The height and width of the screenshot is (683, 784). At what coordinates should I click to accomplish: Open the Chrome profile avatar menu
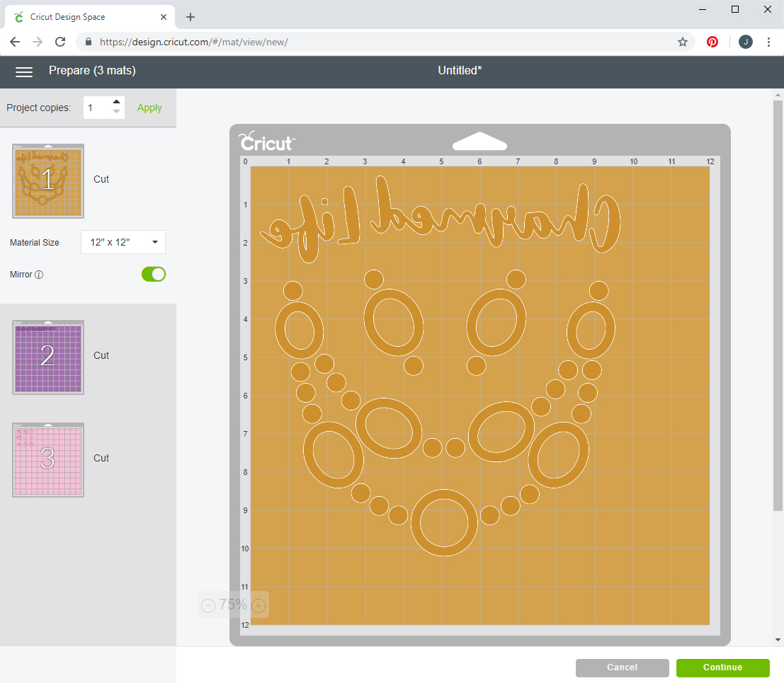coord(746,42)
